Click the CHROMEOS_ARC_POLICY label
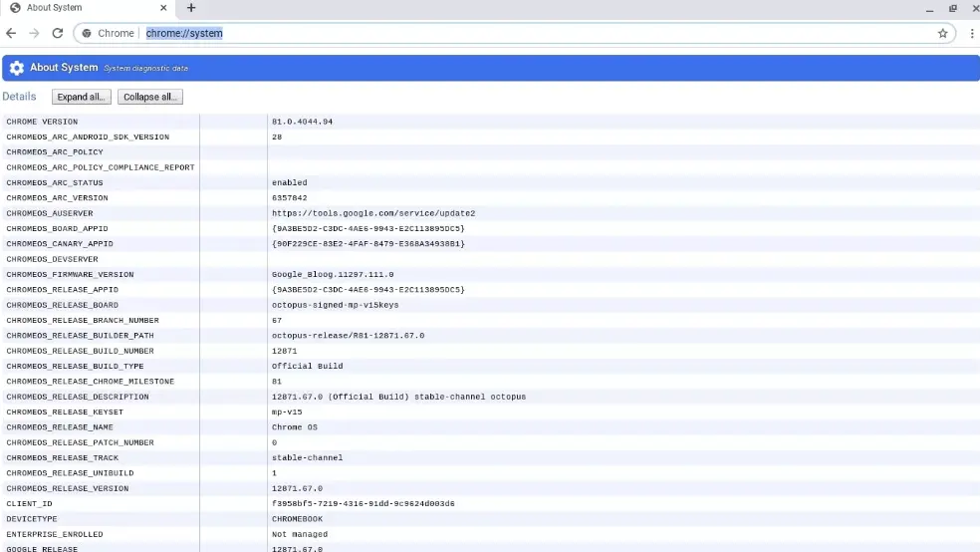The image size is (980, 552). 55,151
